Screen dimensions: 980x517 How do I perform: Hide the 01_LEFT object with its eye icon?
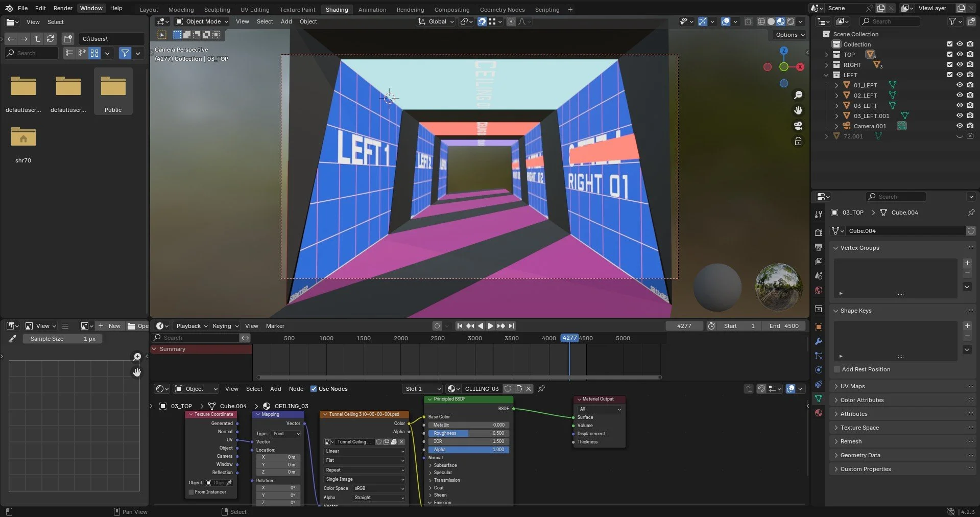tap(960, 85)
